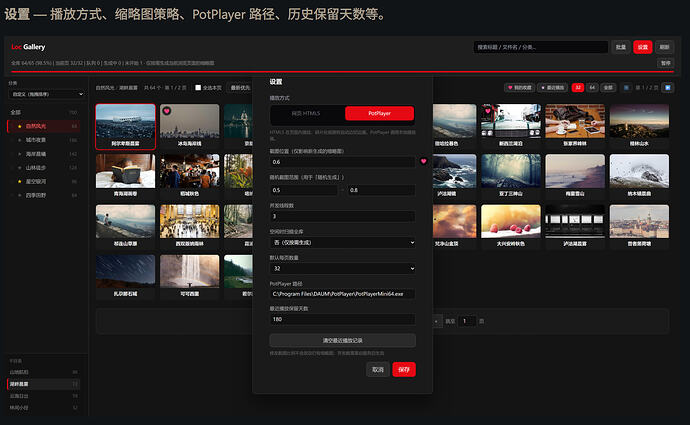Click the 暂停 pause button
The width and height of the screenshot is (690, 425).
pyautogui.click(x=666, y=63)
